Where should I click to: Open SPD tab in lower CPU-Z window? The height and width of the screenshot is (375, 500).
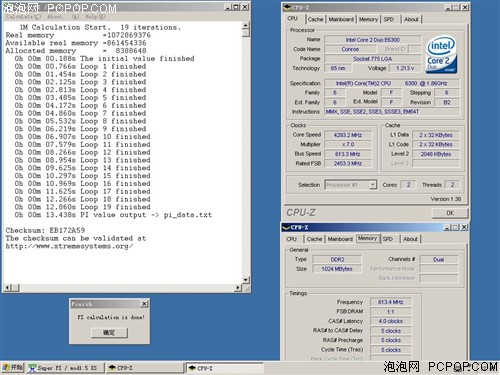pyautogui.click(x=388, y=239)
